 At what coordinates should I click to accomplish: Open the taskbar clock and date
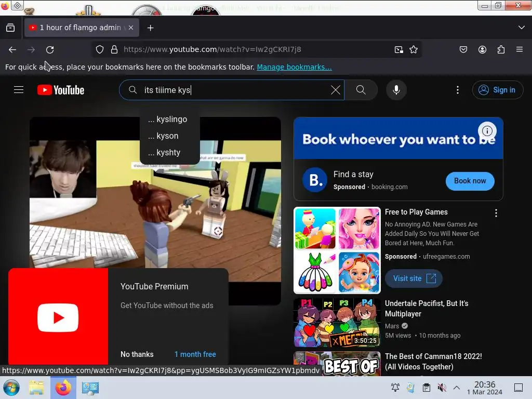click(485, 388)
